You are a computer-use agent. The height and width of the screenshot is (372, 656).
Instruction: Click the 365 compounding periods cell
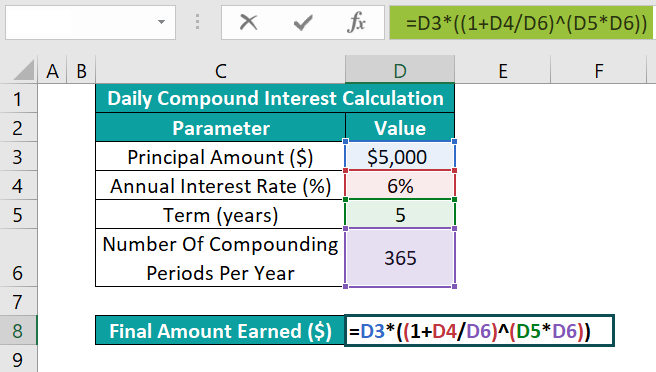tap(400, 258)
